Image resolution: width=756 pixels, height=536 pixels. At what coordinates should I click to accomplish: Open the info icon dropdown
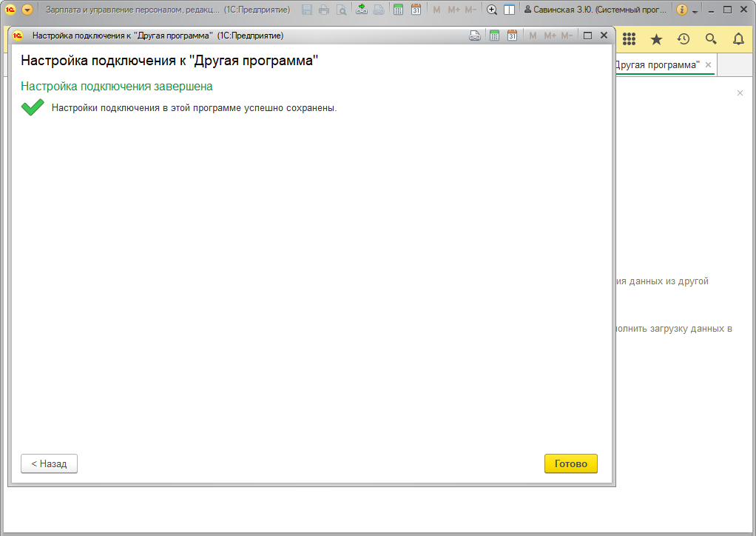pos(682,10)
